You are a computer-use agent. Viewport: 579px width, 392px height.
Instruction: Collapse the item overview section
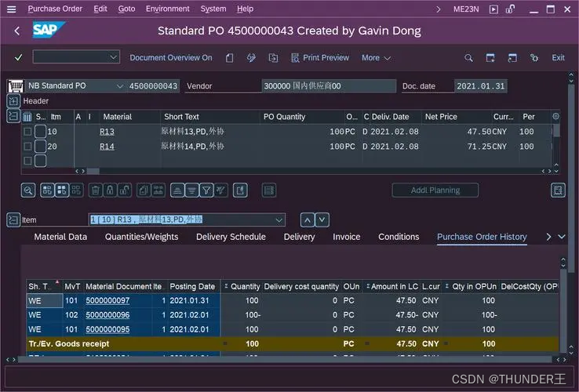13,116
